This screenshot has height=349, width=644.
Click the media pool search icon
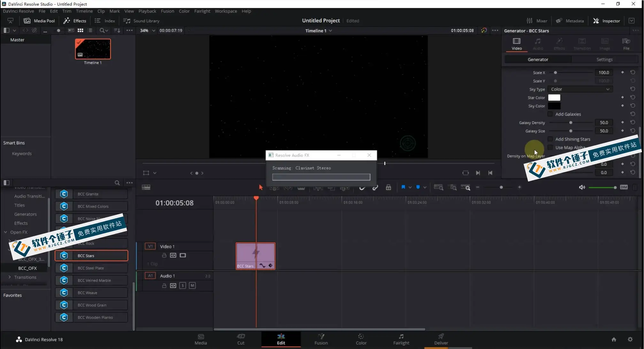coord(102,30)
